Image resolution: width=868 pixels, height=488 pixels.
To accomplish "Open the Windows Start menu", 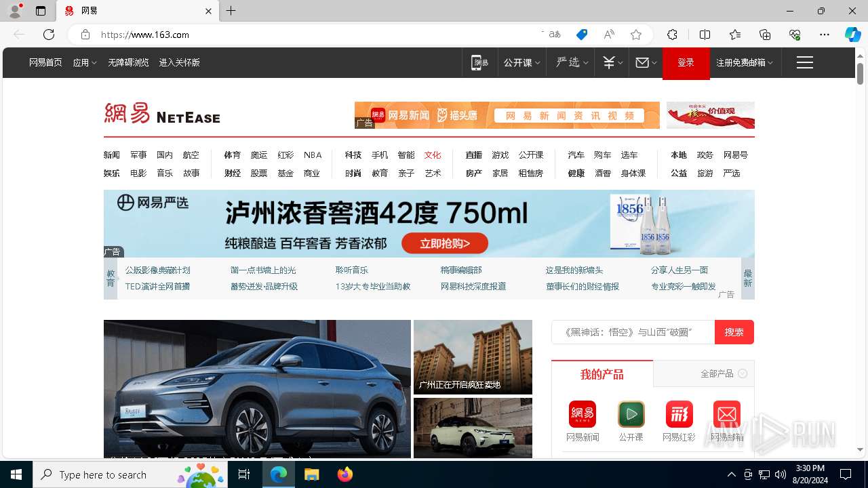I will 16,474.
